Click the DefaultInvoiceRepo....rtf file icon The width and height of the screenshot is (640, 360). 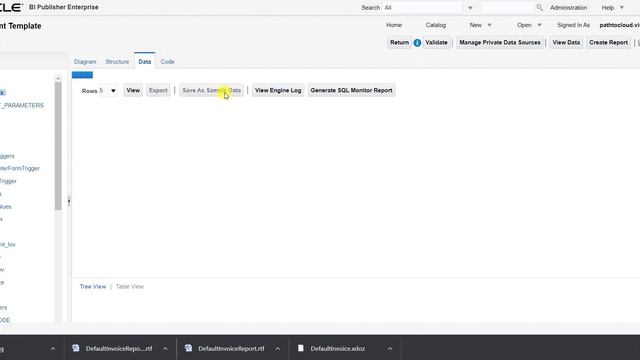[x=76, y=348]
